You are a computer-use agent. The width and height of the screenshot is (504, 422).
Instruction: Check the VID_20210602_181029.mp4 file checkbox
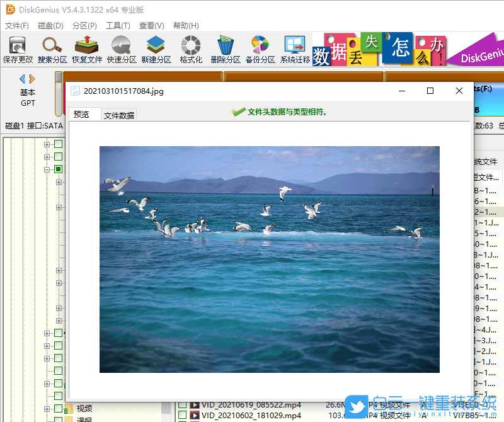[x=182, y=416]
